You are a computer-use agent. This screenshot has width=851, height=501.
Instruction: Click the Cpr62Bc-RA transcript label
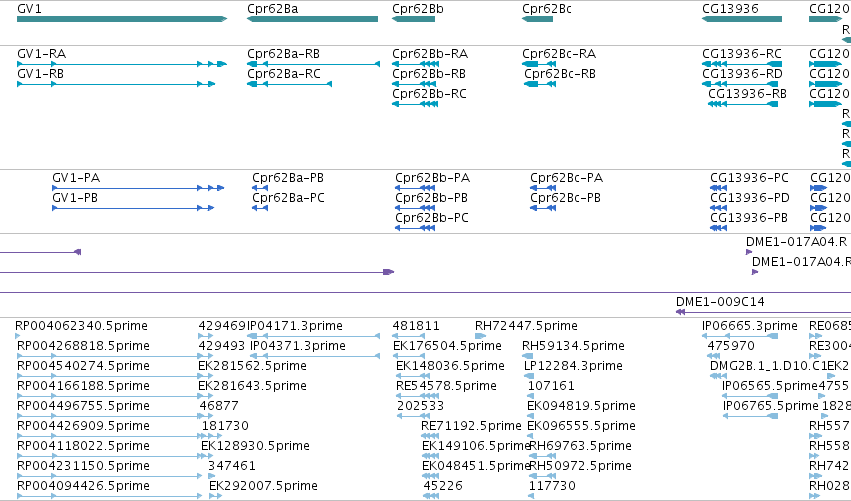tap(559, 54)
